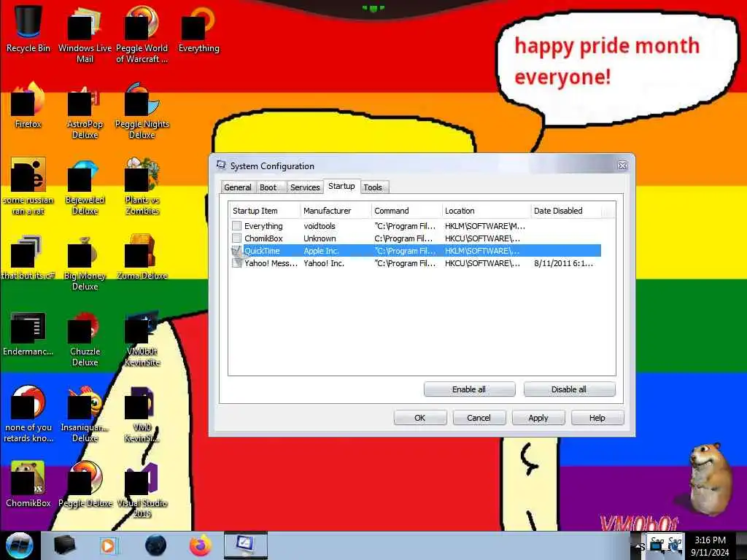Toggle the ChomikBox startup item checkbox
747x560 pixels.
point(236,238)
